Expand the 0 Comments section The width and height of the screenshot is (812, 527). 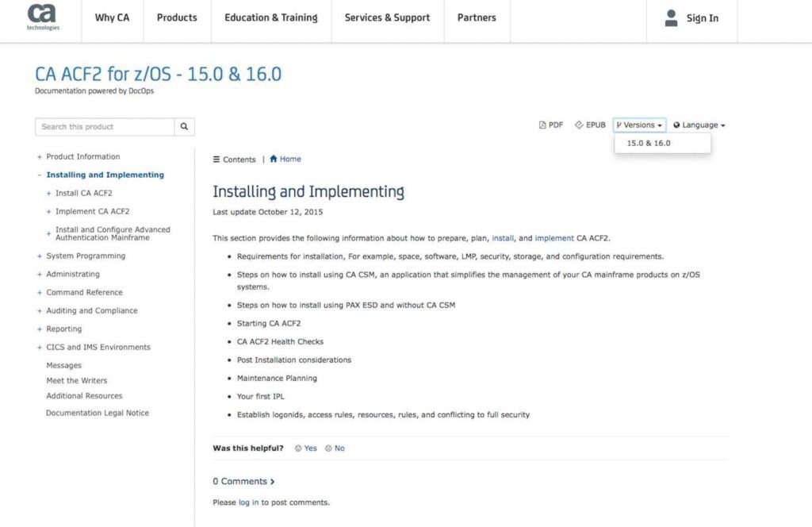tap(243, 481)
